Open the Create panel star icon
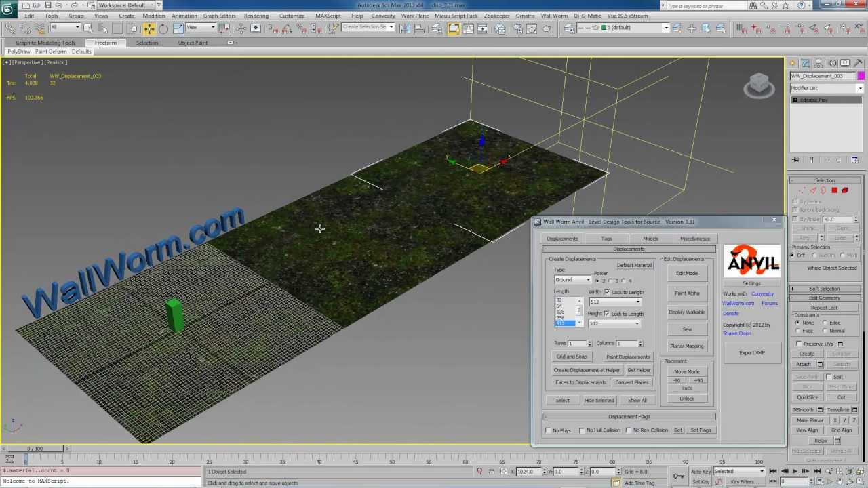The width and height of the screenshot is (868, 488). 794,63
